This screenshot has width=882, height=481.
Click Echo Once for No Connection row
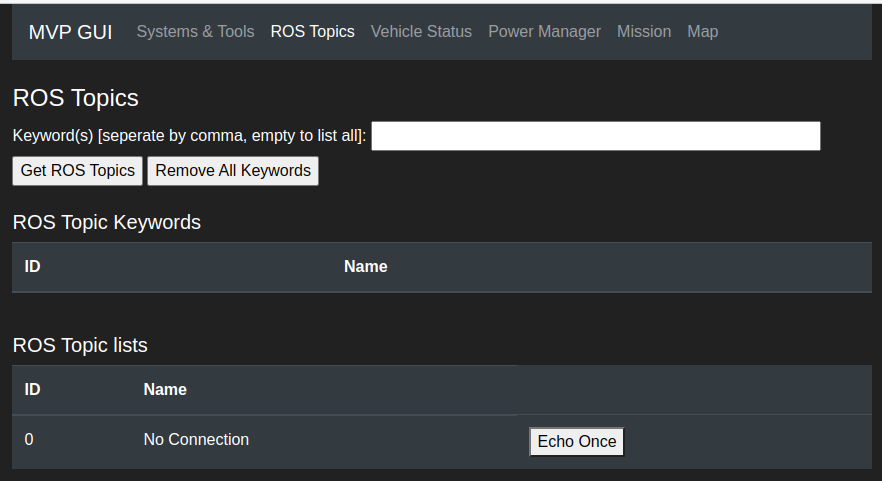point(577,442)
